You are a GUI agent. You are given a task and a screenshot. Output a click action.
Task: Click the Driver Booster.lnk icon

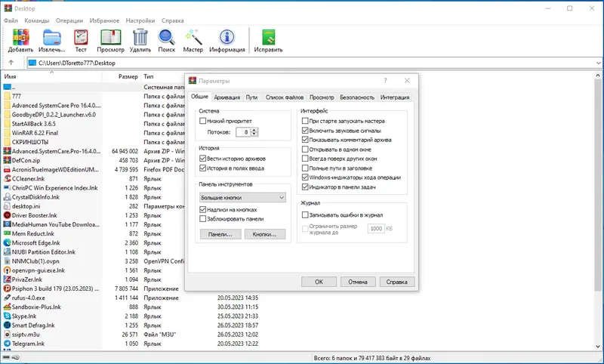[x=7, y=215]
